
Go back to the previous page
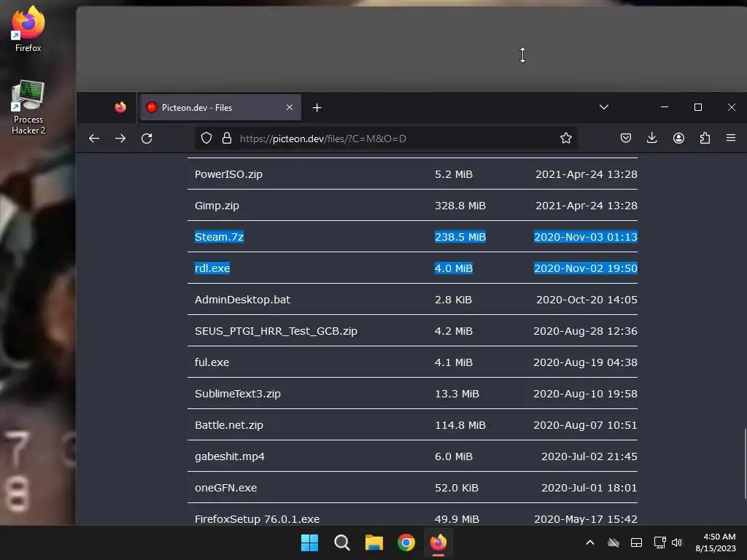point(94,139)
